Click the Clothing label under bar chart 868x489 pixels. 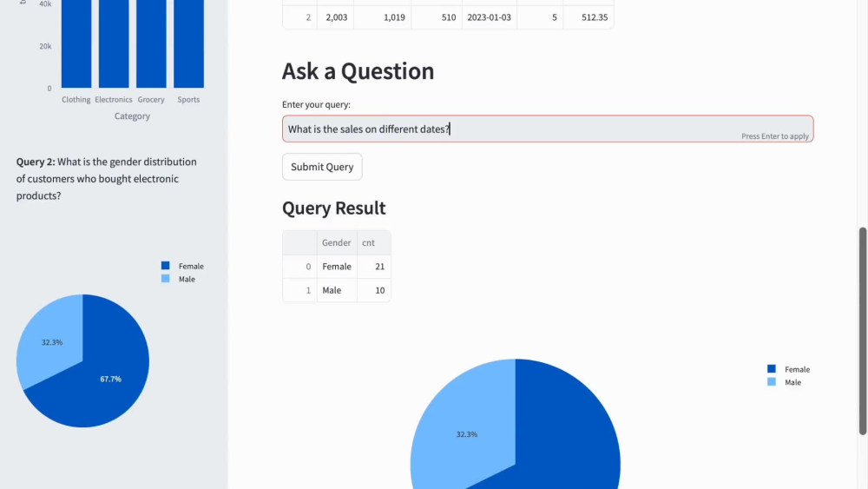point(76,100)
